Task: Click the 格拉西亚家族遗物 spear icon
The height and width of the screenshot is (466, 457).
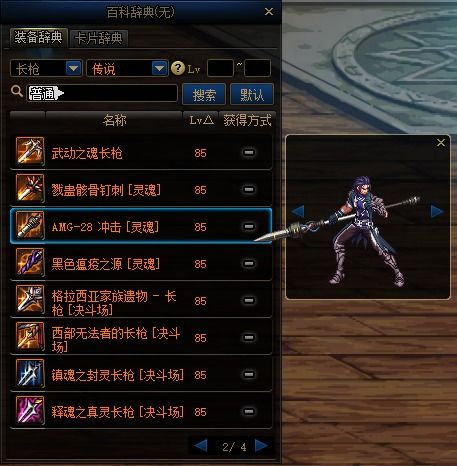Action: 30,300
